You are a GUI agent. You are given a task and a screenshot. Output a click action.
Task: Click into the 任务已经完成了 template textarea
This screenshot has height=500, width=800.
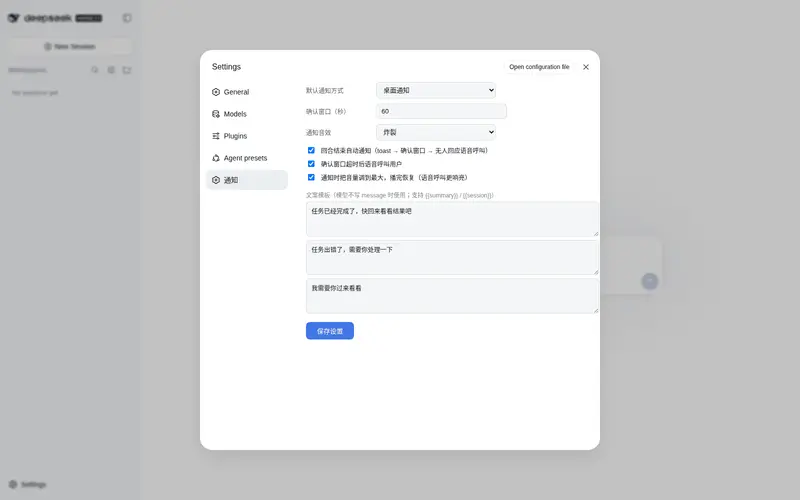(452, 219)
